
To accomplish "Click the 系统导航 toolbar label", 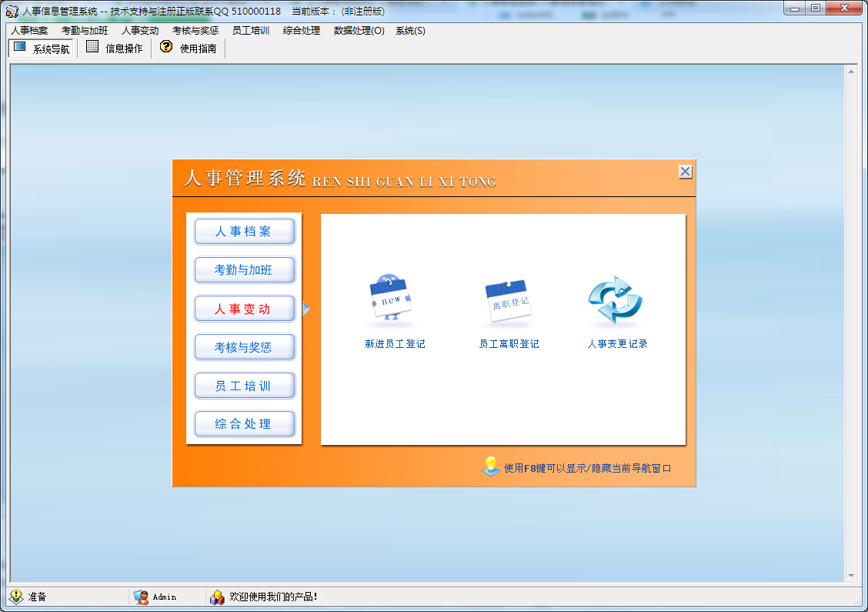I will (x=51, y=49).
